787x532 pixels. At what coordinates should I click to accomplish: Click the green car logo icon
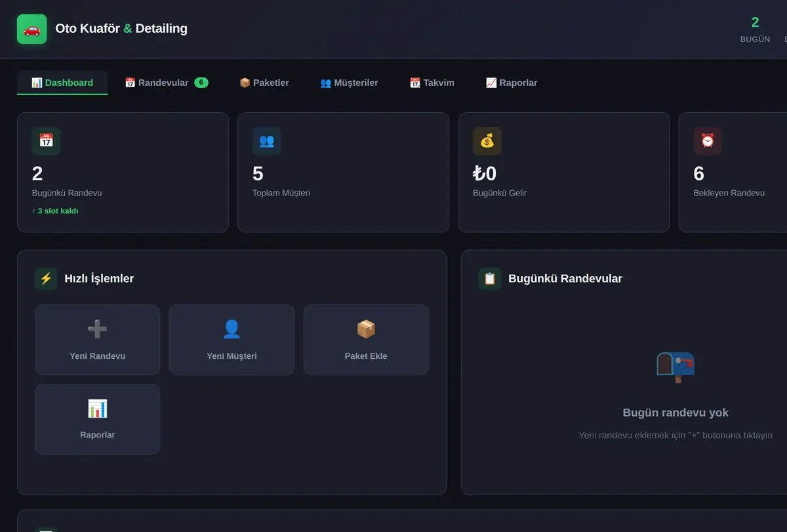click(31, 29)
